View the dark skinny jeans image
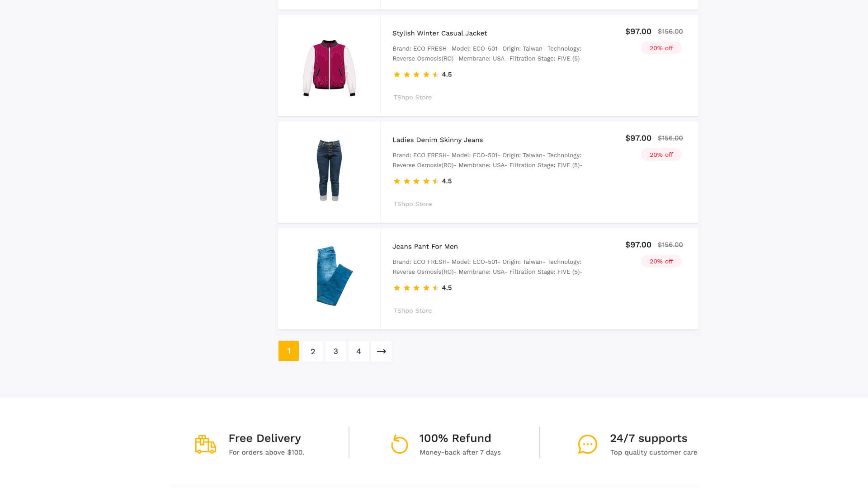868x488 pixels. 329,170
